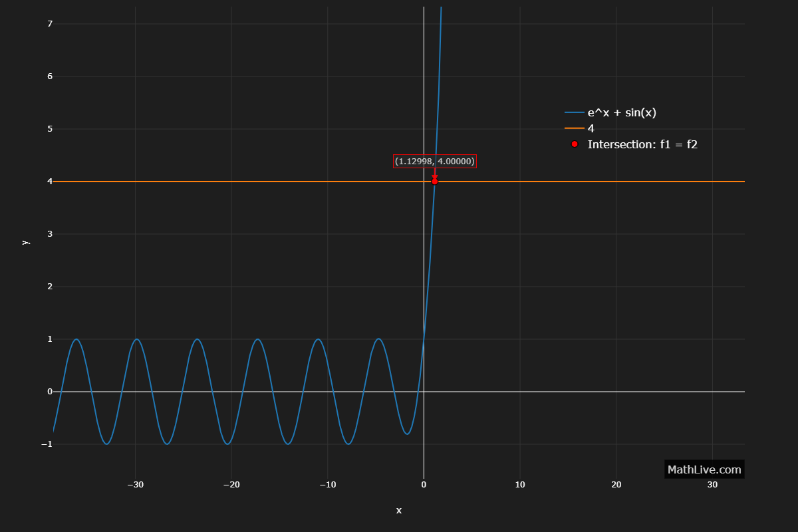Click the −1 tick label on the y-axis
The height and width of the screenshot is (532, 798).
point(47,444)
